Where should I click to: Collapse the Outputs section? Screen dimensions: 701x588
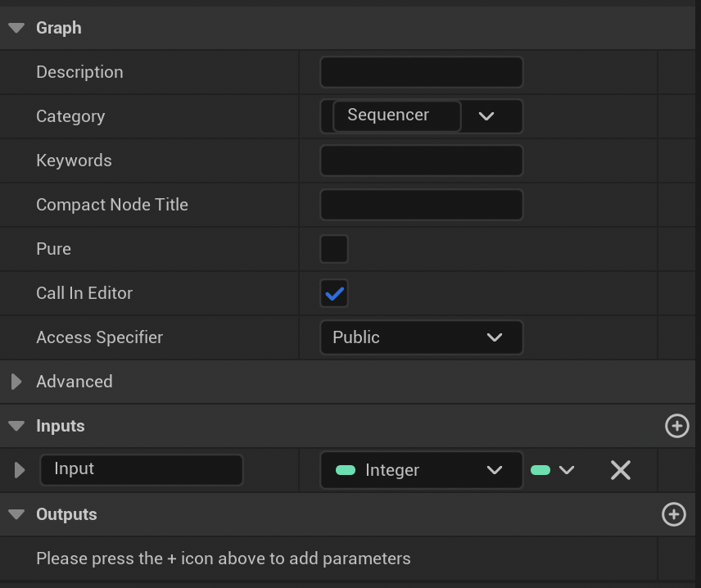[x=16, y=514]
